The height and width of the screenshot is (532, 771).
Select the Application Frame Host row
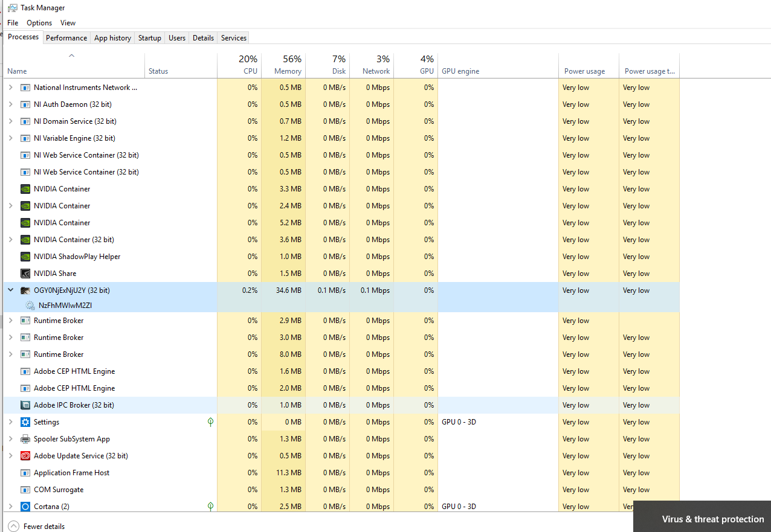point(341,473)
